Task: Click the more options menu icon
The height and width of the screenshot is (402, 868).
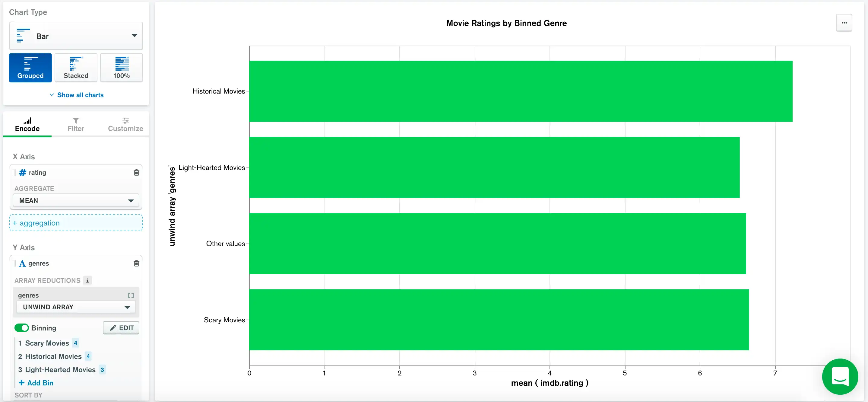Action: 846,22
